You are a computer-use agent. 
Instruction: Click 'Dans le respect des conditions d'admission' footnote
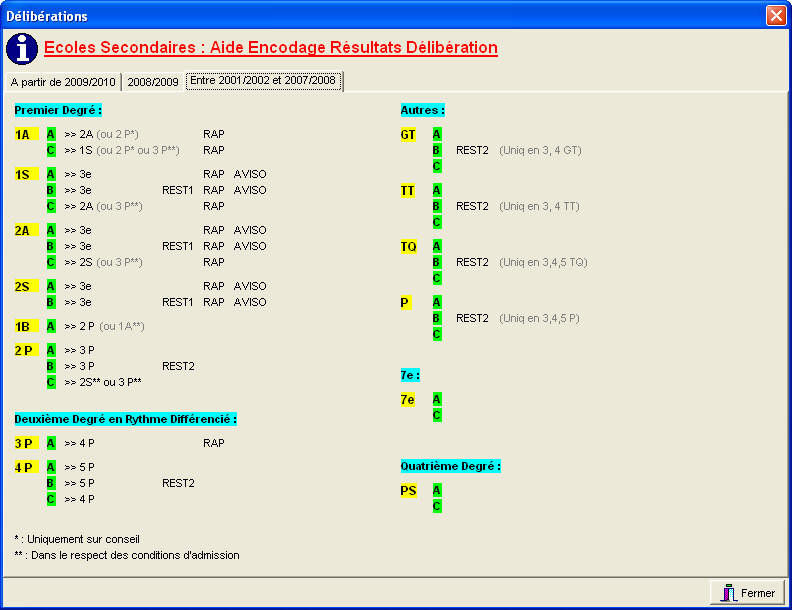click(135, 555)
